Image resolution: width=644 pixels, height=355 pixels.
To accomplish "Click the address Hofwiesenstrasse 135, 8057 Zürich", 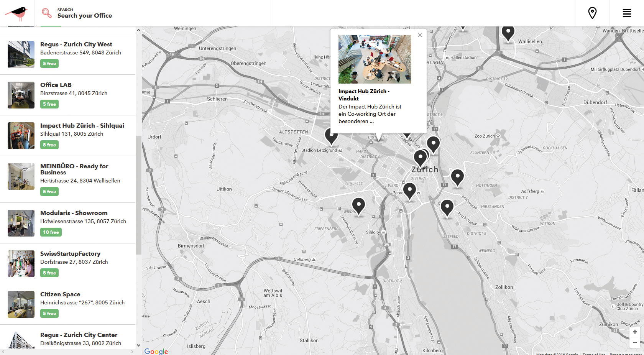I will [x=83, y=221].
